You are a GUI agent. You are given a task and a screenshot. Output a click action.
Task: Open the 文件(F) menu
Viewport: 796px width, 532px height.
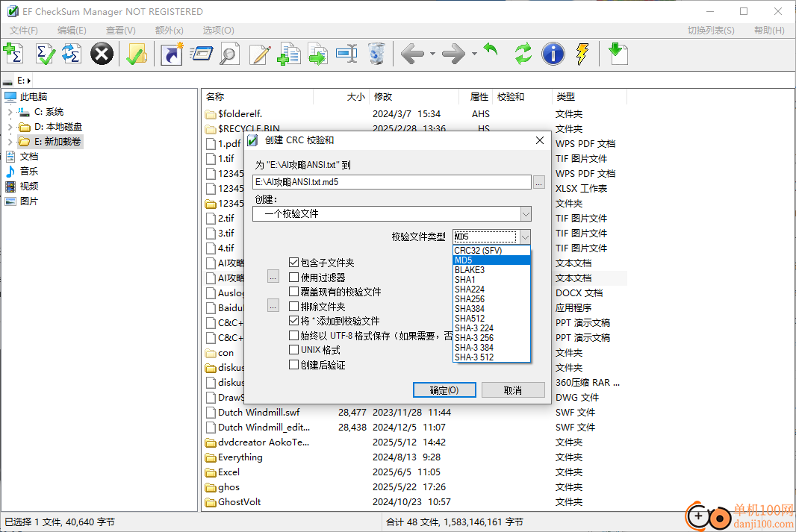click(x=23, y=31)
